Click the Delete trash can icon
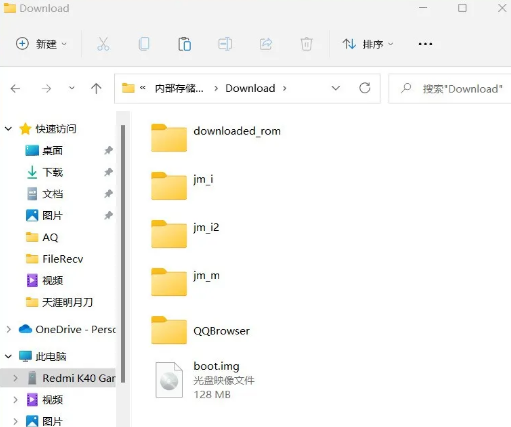This screenshot has width=511, height=427. [x=306, y=44]
